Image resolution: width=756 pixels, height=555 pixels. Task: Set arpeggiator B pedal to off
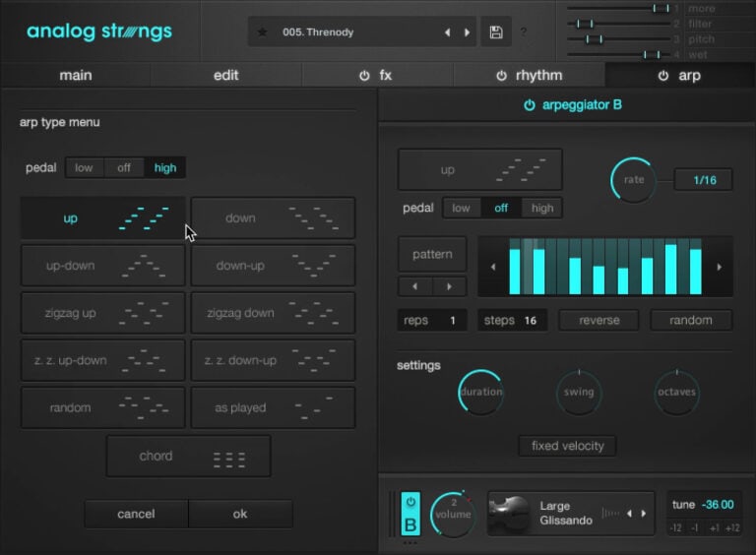501,209
